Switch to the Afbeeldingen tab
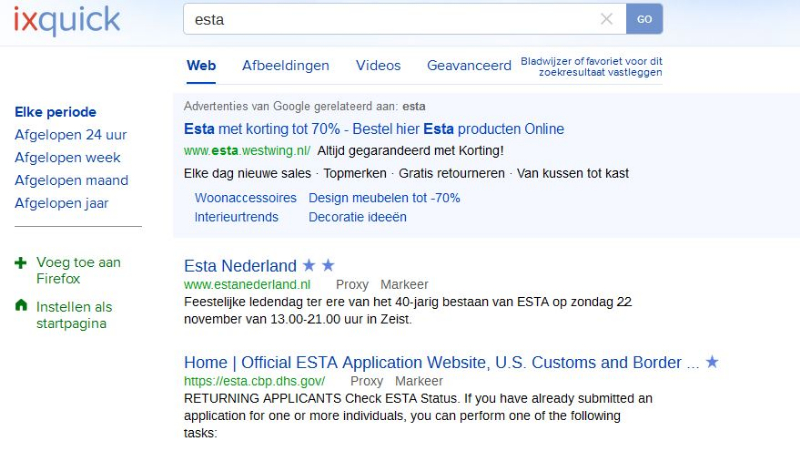Viewport: 800px width, 451px height. click(285, 66)
